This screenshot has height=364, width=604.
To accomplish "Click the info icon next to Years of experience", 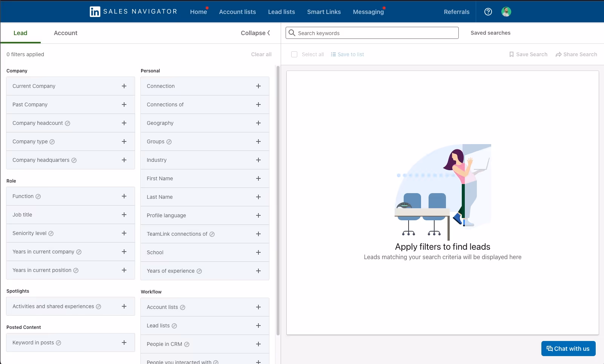I will 199,271.
